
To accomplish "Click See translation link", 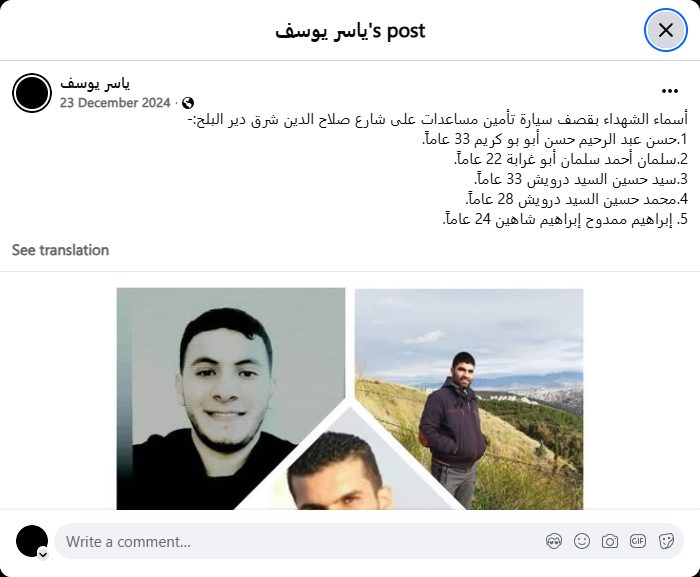I will 60,250.
